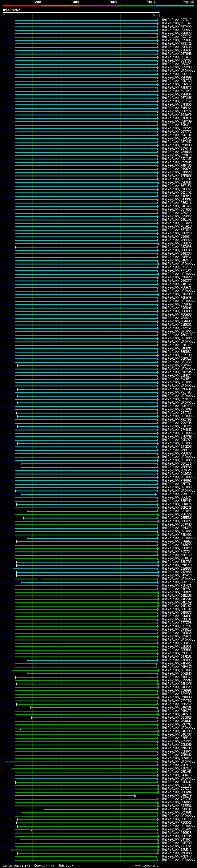Select hit label UniRef100_C6HTD2
Image resolution: width=197 pixels, height=868 pixels.
coord(176,609)
